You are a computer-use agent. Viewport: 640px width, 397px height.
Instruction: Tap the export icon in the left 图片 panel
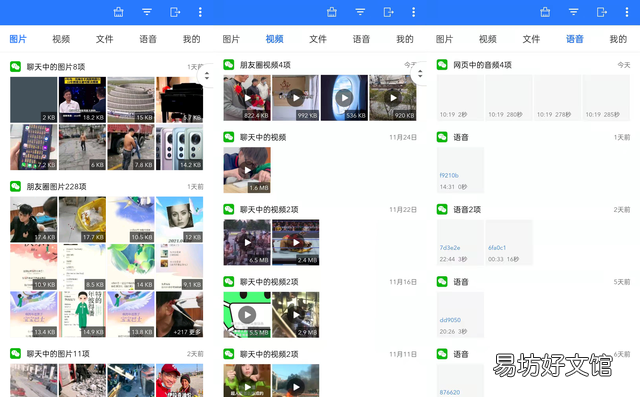coord(175,12)
